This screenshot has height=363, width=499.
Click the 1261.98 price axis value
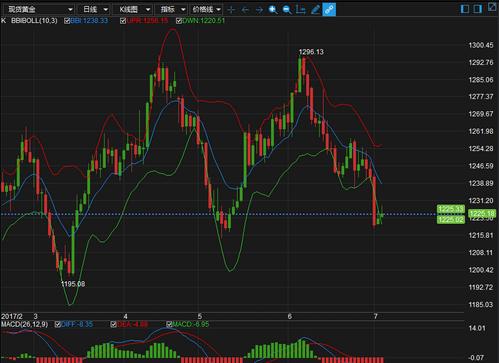pyautogui.click(x=481, y=131)
